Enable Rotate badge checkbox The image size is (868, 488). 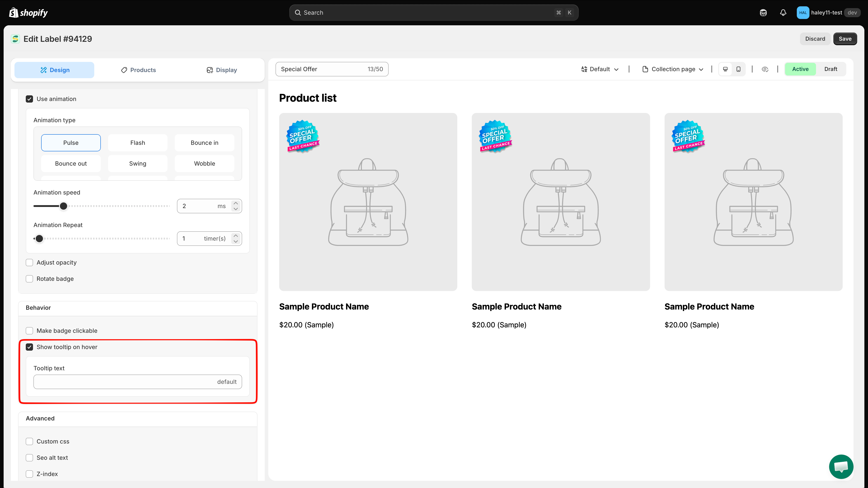tap(29, 279)
